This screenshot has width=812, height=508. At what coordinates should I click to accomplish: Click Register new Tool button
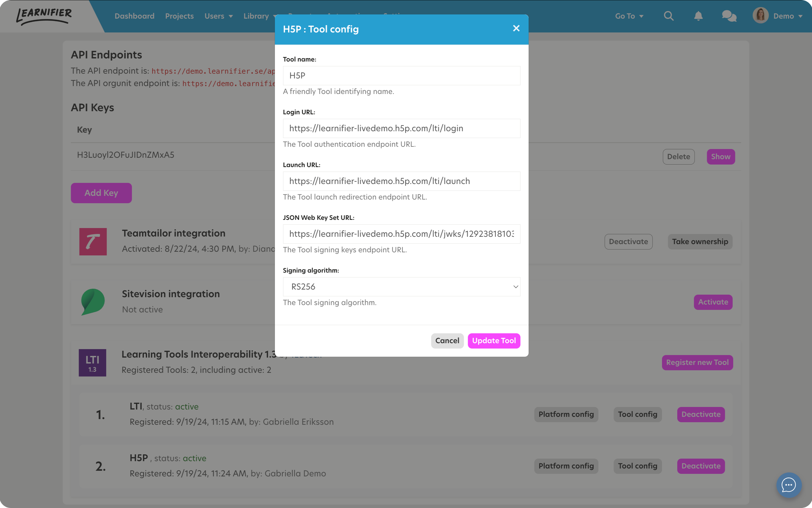click(697, 363)
